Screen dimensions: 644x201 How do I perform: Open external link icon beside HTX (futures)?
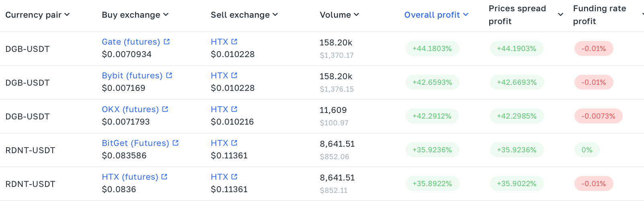pyautogui.click(x=164, y=176)
